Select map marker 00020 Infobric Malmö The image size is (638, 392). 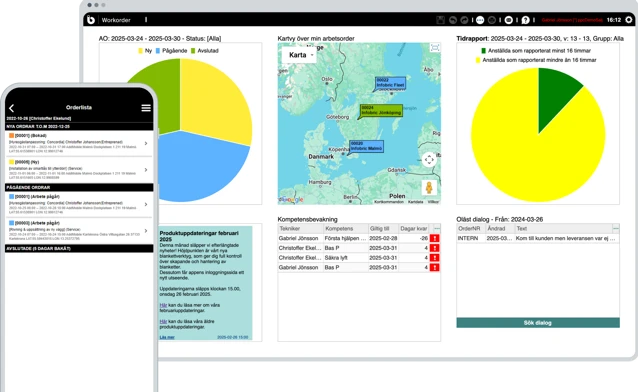tap(366, 147)
